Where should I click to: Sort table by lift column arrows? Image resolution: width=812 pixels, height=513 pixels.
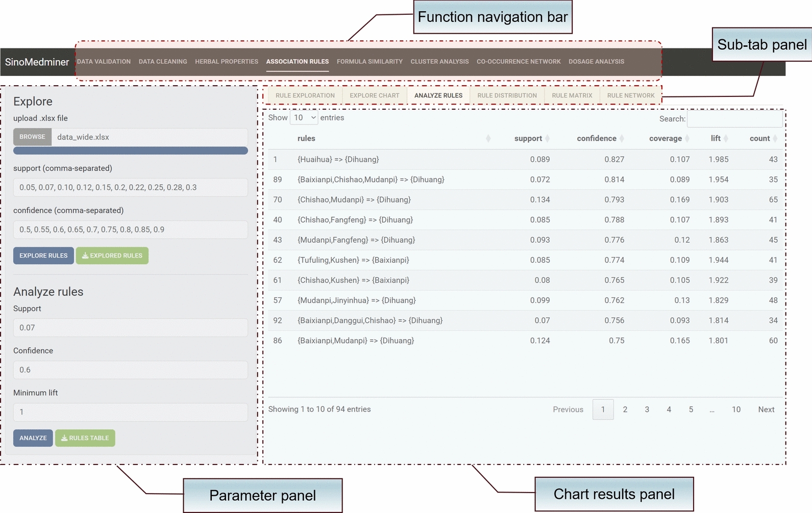click(x=726, y=139)
